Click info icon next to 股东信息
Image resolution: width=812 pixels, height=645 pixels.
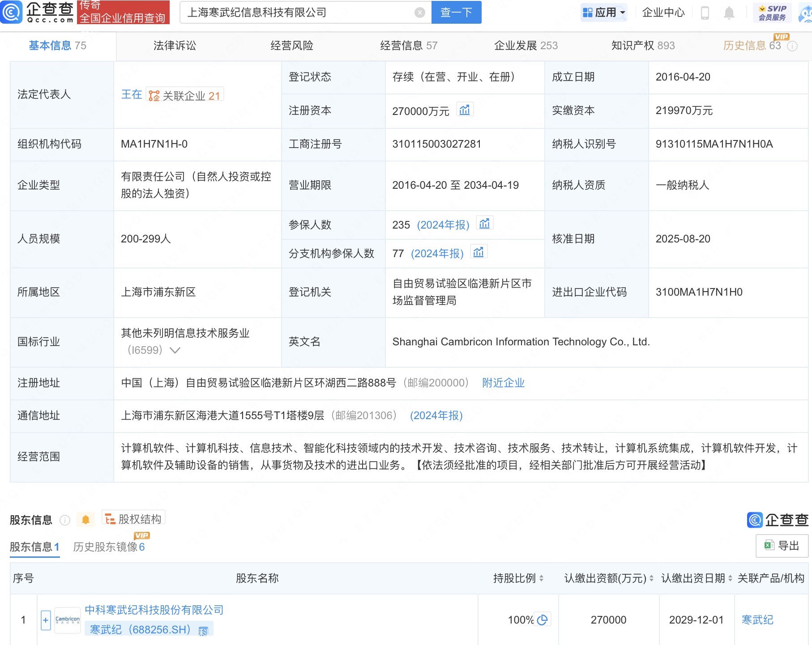click(65, 520)
